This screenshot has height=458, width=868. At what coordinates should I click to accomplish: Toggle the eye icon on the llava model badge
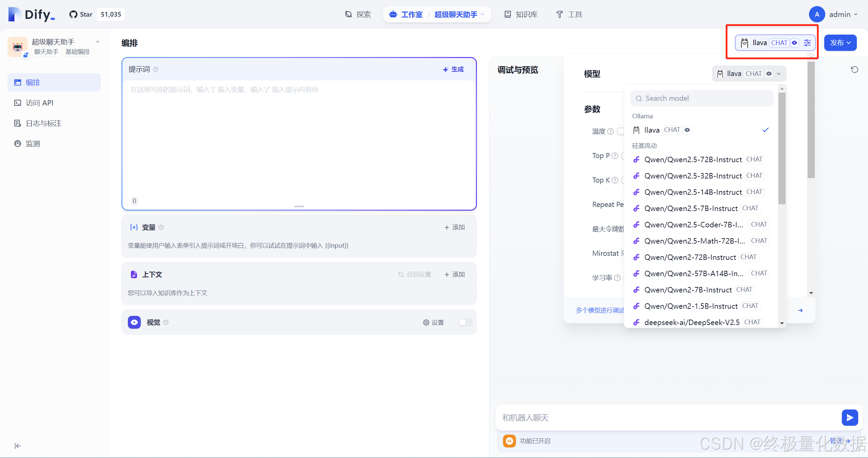(x=795, y=43)
